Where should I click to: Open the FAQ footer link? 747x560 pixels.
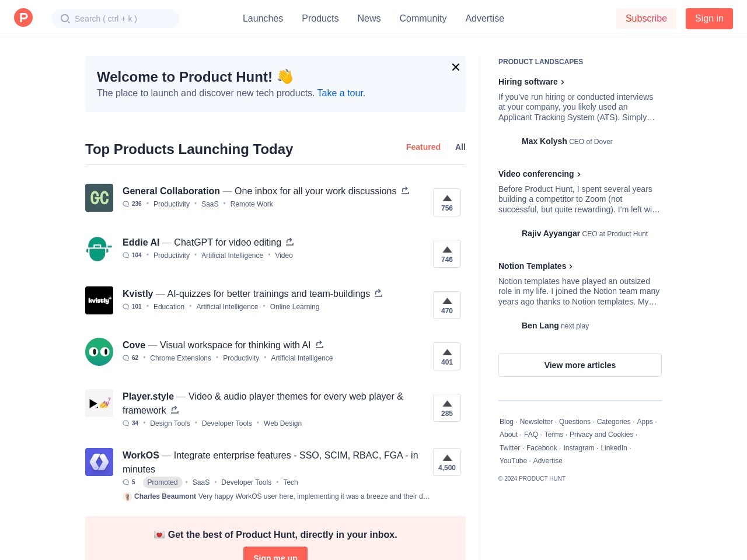(x=531, y=435)
